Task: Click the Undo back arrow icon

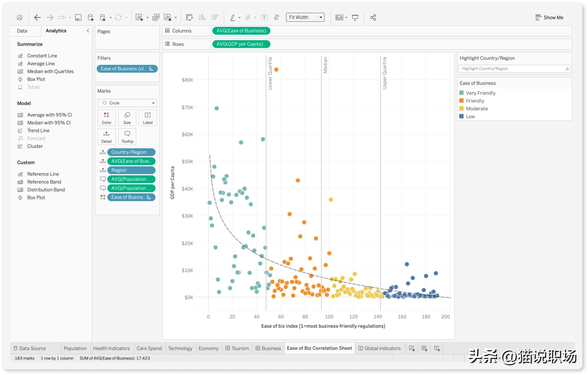Action: pyautogui.click(x=37, y=18)
